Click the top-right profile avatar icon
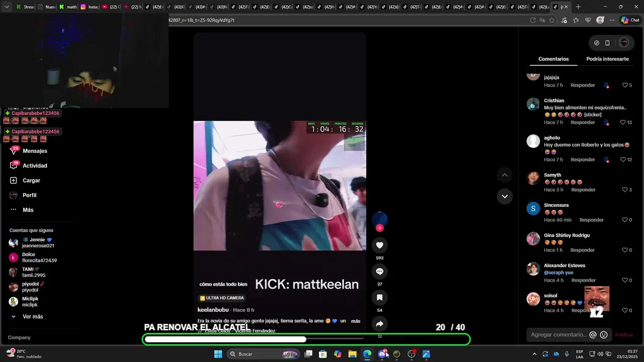 tap(624, 43)
